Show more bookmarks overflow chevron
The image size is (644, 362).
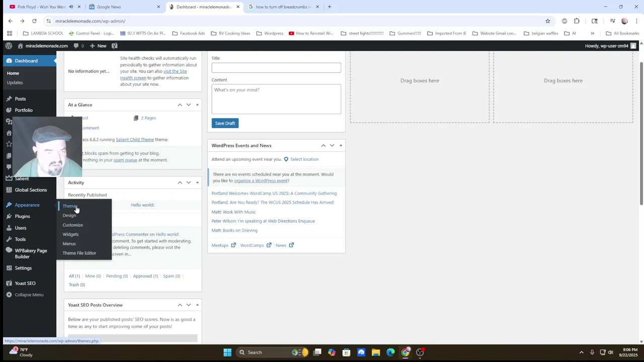(x=592, y=33)
